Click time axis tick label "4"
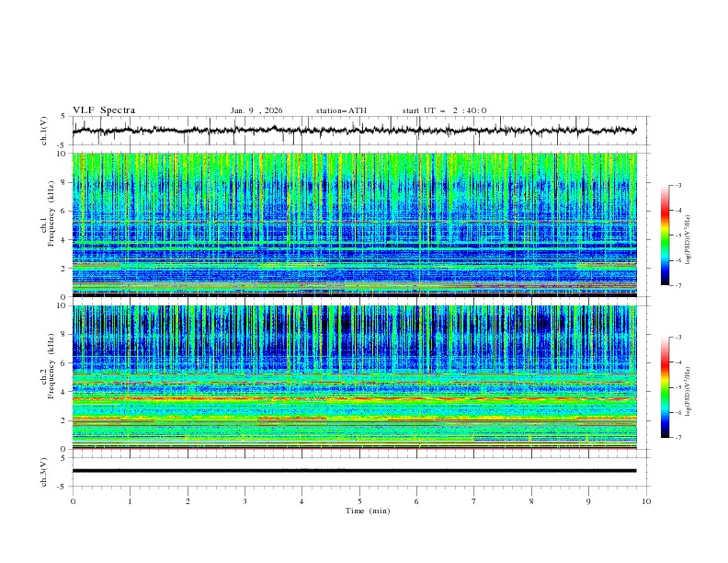Image resolution: width=728 pixels, height=563 pixels. [301, 501]
